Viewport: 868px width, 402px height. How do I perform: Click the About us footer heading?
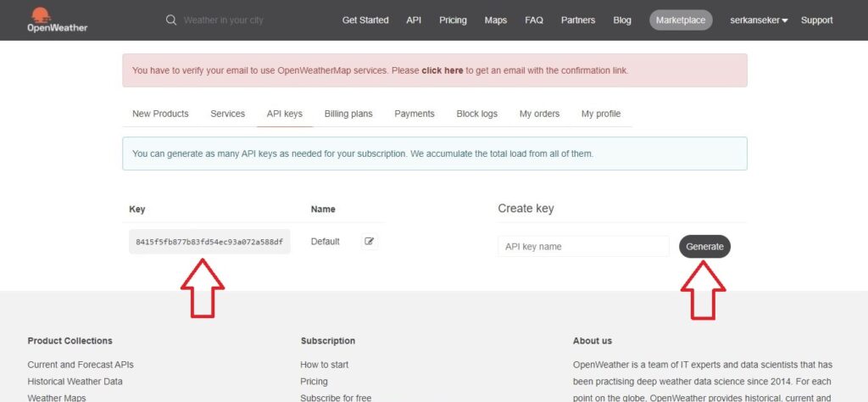(593, 341)
